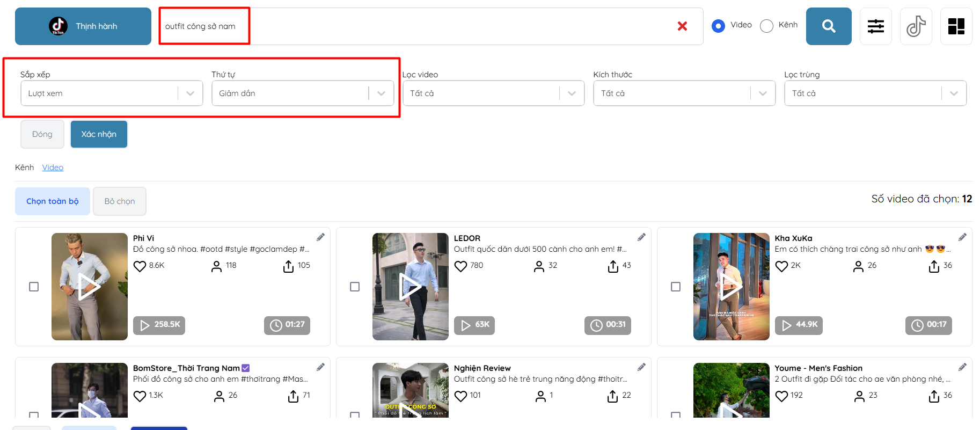The width and height of the screenshot is (980, 430).
Task: Click comments person icon on LEDOR video
Action: (x=539, y=266)
